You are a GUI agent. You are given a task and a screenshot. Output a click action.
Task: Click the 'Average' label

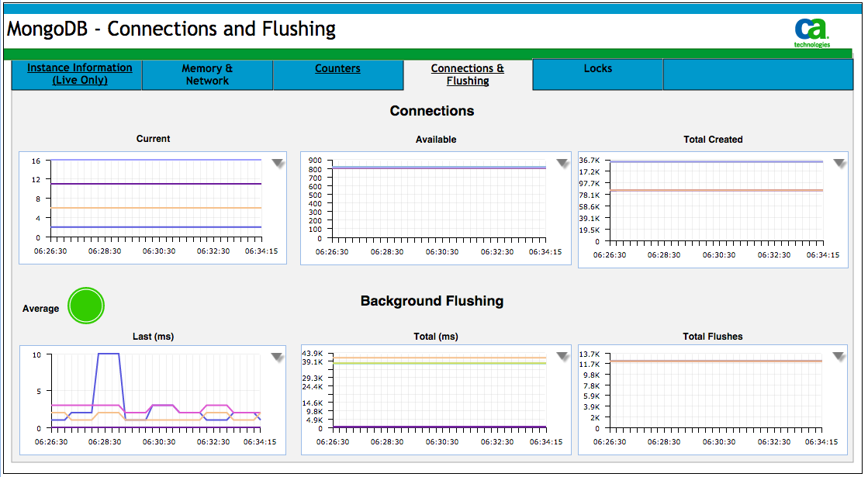(40, 309)
